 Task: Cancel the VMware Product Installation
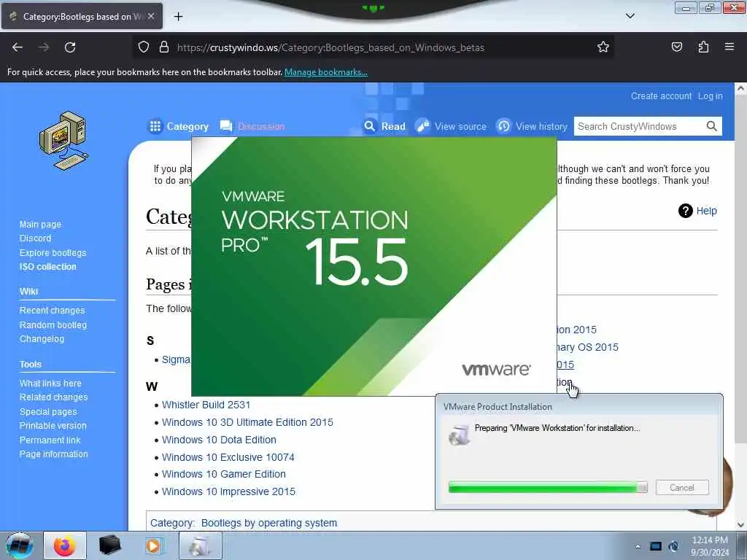point(682,488)
